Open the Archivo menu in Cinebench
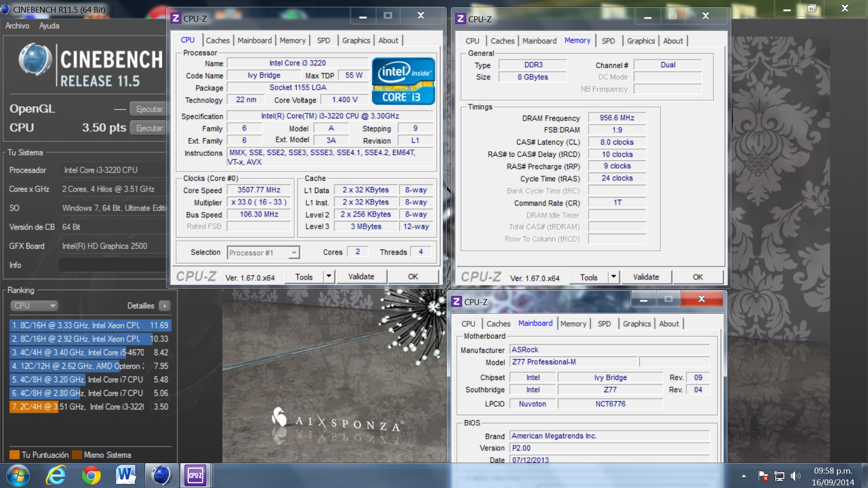 click(x=17, y=26)
